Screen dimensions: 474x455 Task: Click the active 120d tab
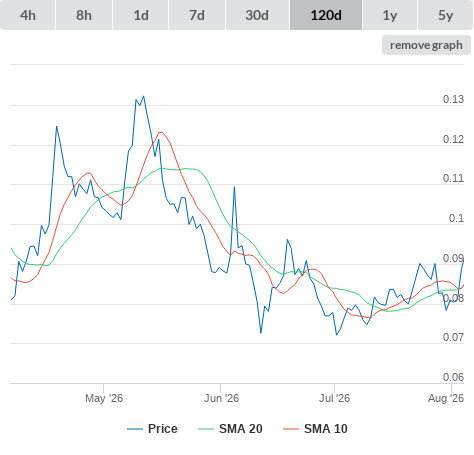pyautogui.click(x=326, y=15)
